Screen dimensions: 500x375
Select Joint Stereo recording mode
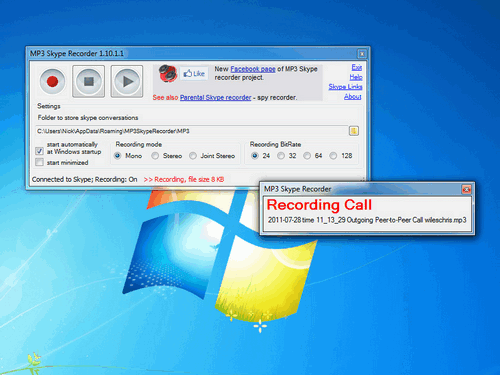193,156
